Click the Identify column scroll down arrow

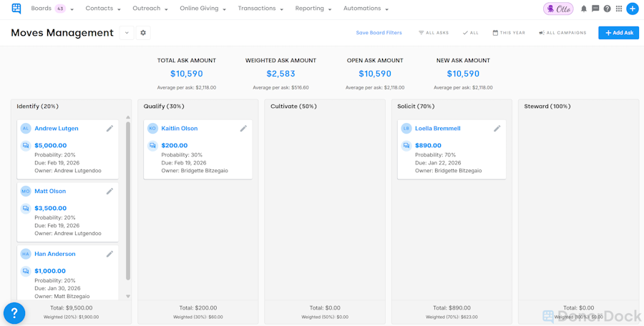coord(128,296)
